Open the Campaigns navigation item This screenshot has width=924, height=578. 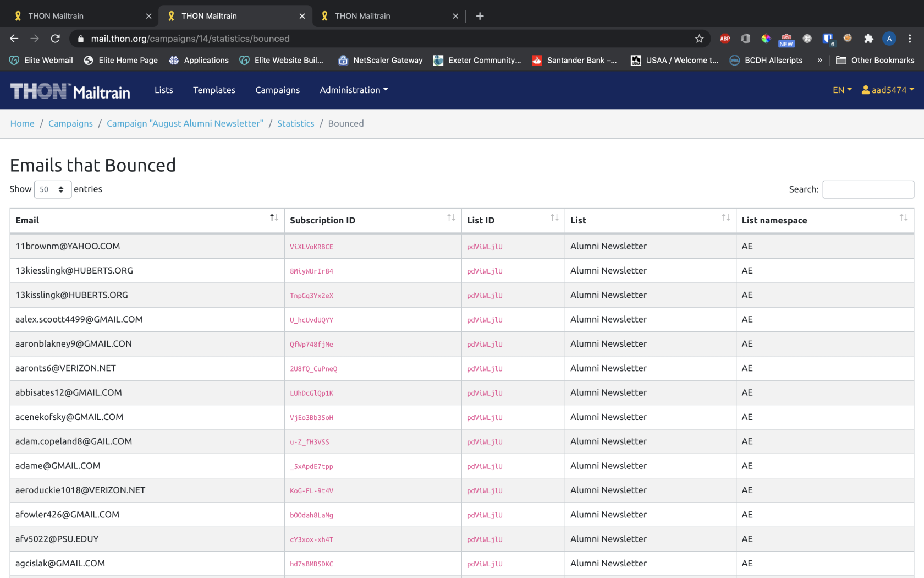pos(277,90)
